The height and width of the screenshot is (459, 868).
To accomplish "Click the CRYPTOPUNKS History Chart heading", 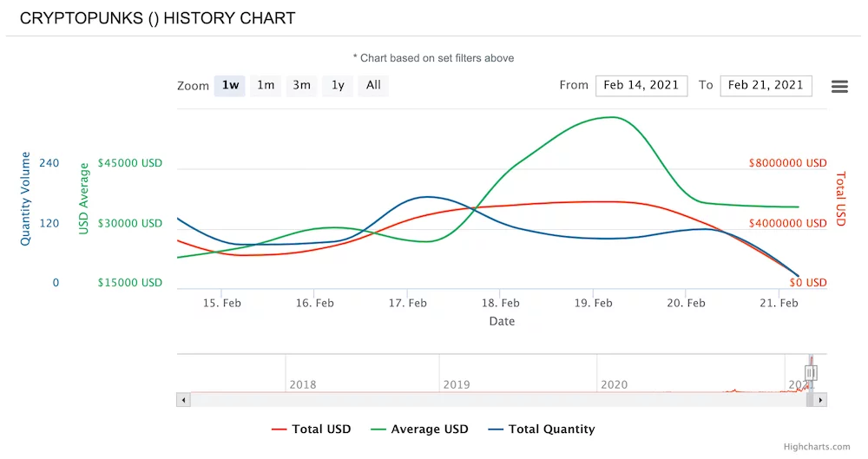I will (x=157, y=18).
